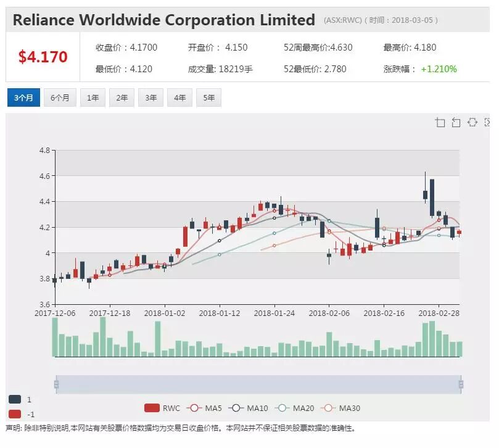Toggle the RWC candlestick series legend
Viewport: 499px width, 448px height.
tap(162, 408)
